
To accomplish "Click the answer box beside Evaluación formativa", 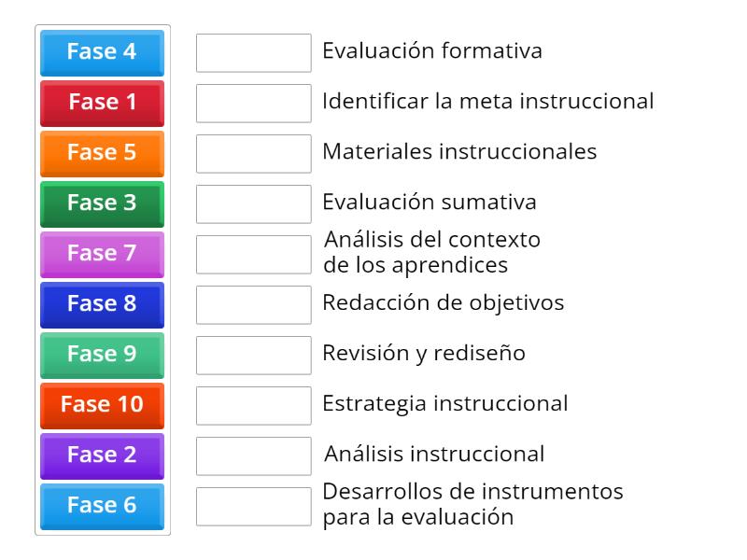I will 254,53.
